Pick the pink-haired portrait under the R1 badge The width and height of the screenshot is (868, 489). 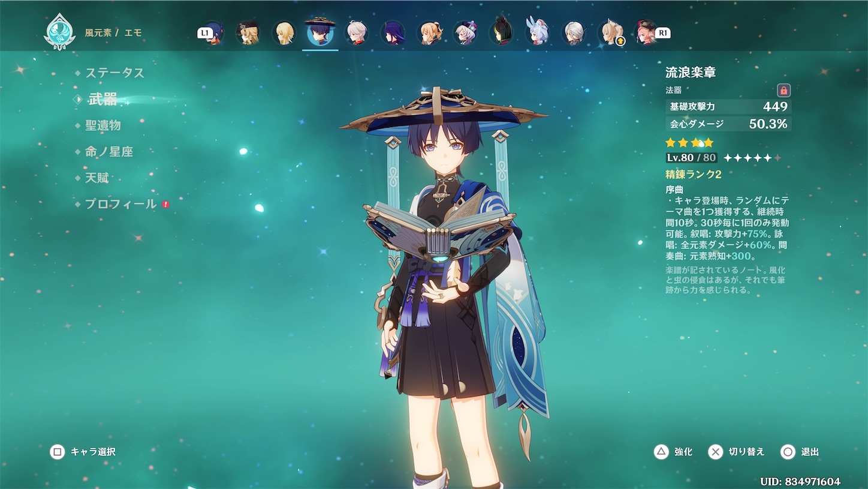point(645,33)
